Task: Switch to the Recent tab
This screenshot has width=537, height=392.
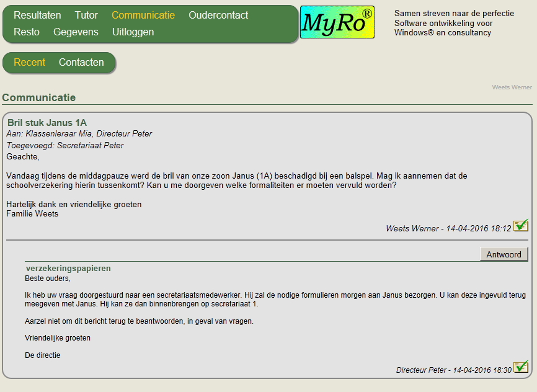Action: click(x=29, y=63)
